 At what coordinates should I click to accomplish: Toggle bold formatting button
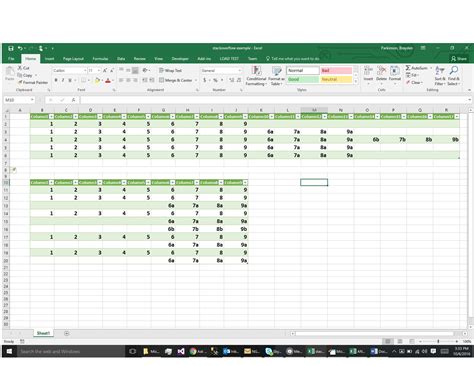[56, 80]
